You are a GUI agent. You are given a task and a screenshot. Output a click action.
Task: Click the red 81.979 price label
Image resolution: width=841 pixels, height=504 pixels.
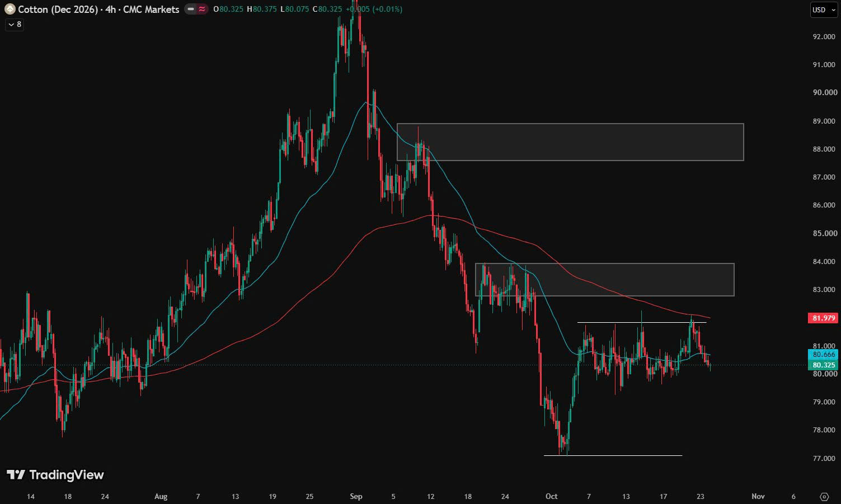pos(824,318)
